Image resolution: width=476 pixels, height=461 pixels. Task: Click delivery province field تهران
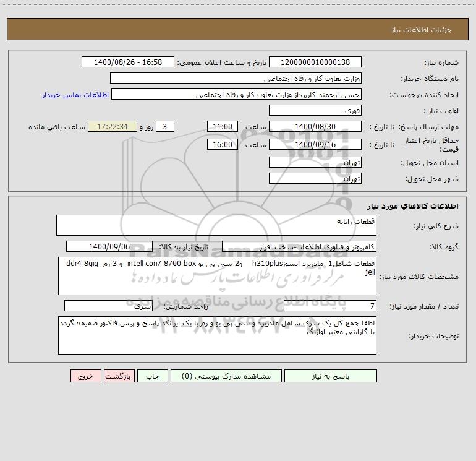coord(315,162)
